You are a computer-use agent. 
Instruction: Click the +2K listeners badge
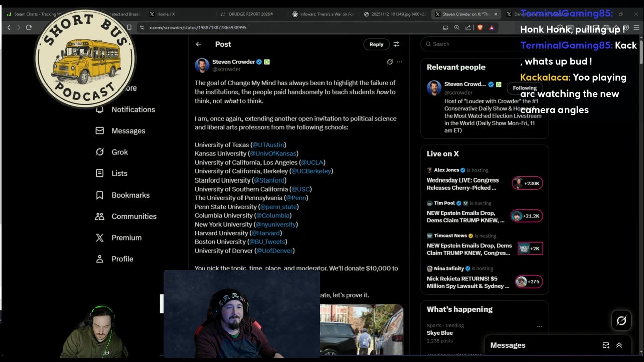(x=530, y=248)
